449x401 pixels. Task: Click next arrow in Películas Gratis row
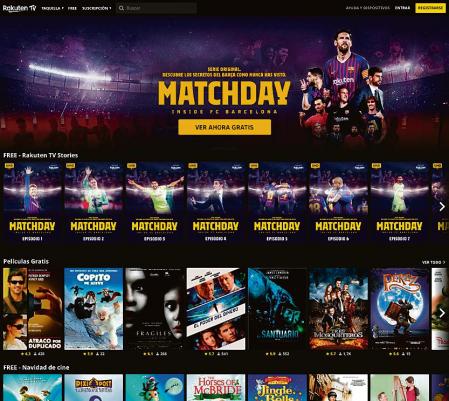pyautogui.click(x=442, y=313)
